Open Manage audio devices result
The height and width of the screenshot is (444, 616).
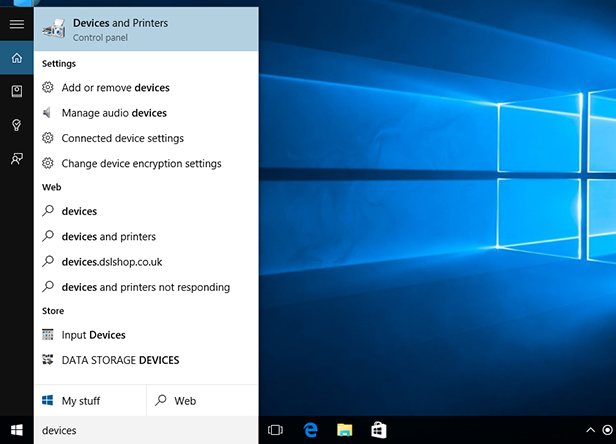point(113,113)
